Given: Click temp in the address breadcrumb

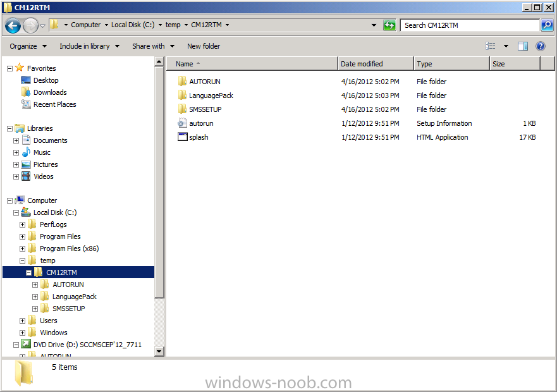Looking at the screenshot, I should click(x=173, y=25).
